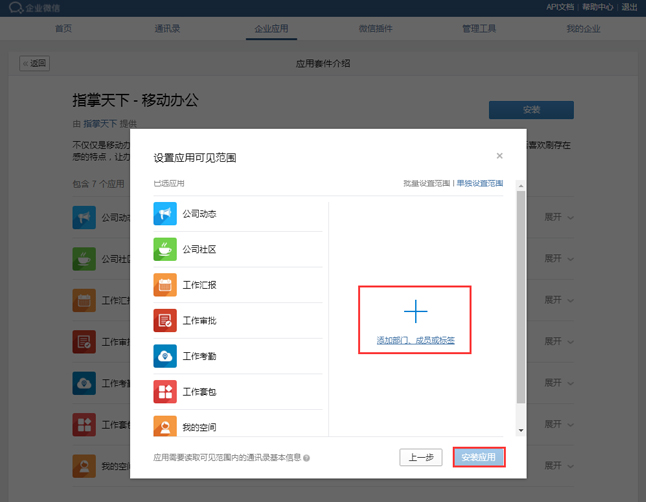Expand the 展开 arrow in the first app row

coord(570,217)
